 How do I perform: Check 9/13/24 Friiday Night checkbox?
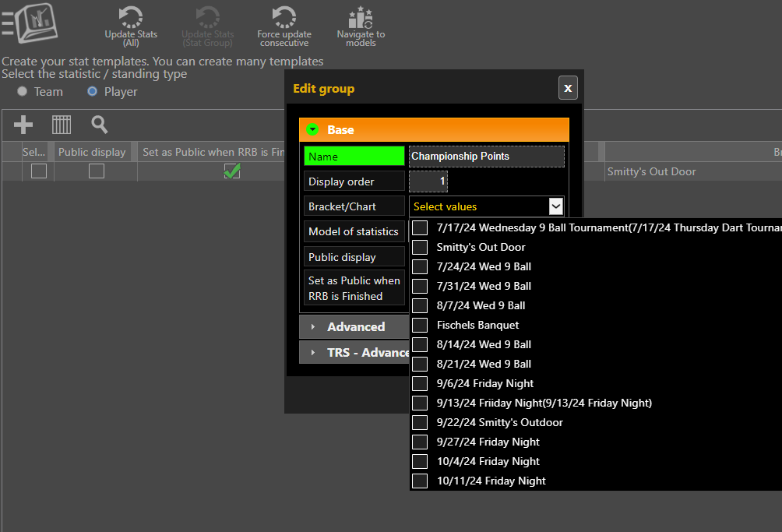tap(420, 403)
